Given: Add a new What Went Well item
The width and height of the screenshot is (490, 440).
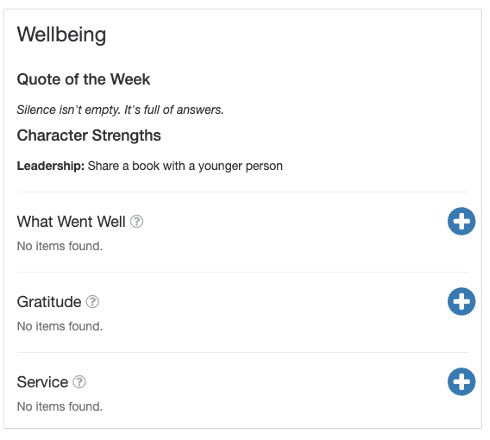Looking at the screenshot, I should pos(461,221).
